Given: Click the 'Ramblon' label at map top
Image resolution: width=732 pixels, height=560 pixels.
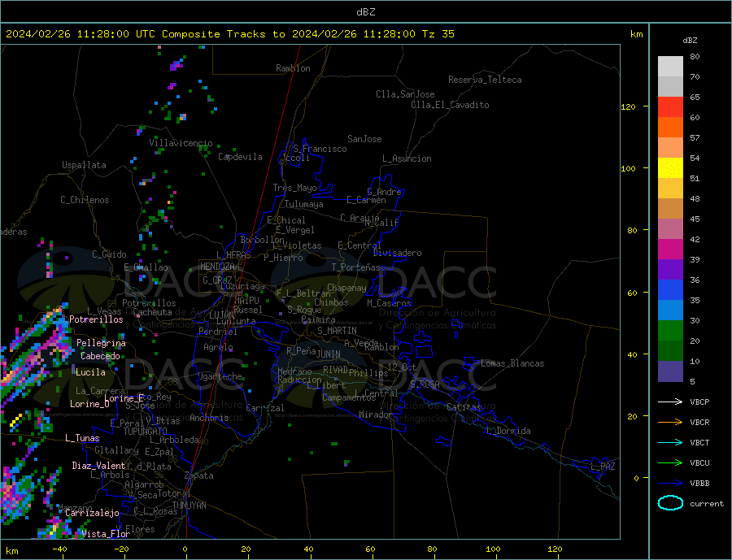Looking at the screenshot, I should [x=293, y=68].
